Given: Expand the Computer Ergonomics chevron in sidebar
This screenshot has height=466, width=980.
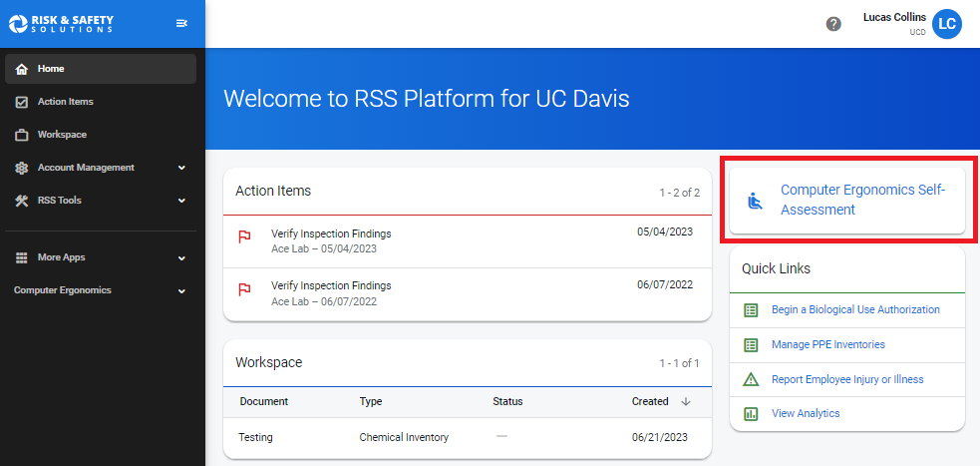Looking at the screenshot, I should point(181,290).
